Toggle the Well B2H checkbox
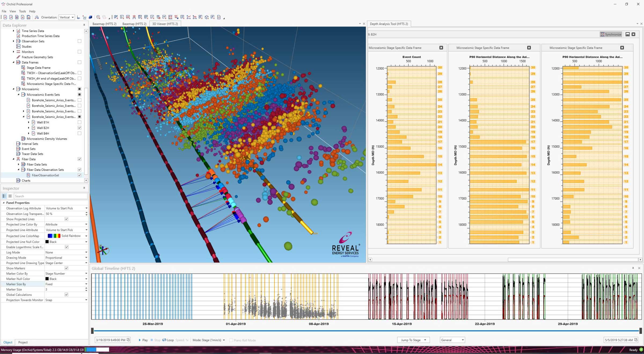 tap(79, 128)
